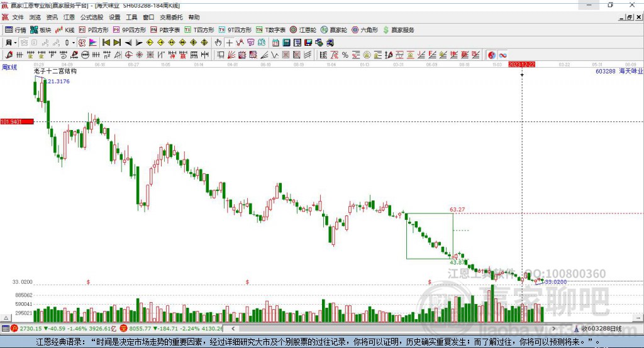Click the red 101.9401 price label
The height and width of the screenshot is (348, 644).
[x=17, y=121]
